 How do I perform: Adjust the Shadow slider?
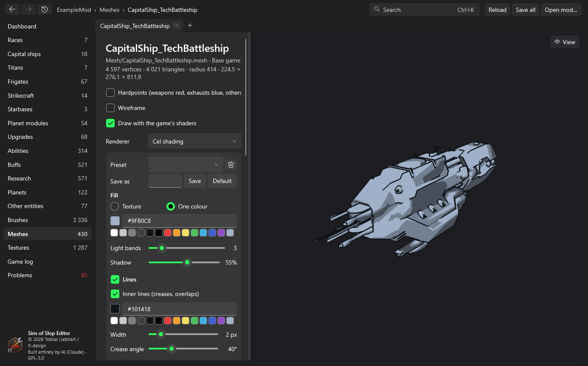(184, 262)
